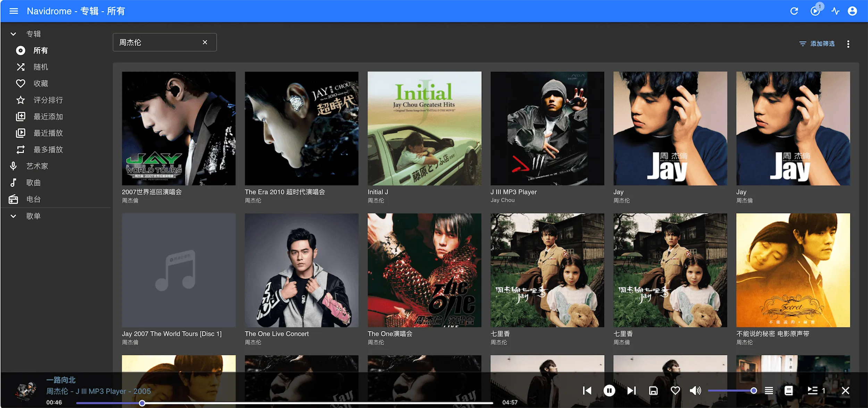Open the user account icon
The image size is (868, 408).
point(852,11)
